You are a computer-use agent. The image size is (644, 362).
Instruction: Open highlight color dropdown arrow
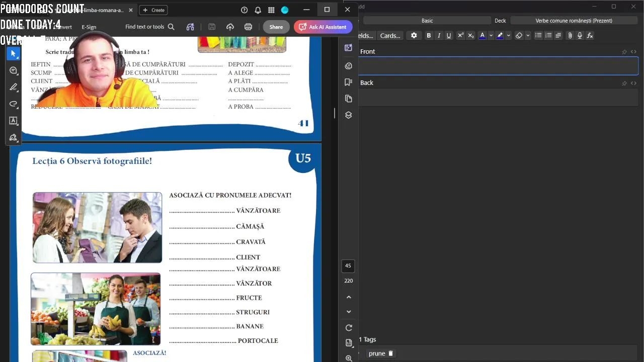coord(509,36)
